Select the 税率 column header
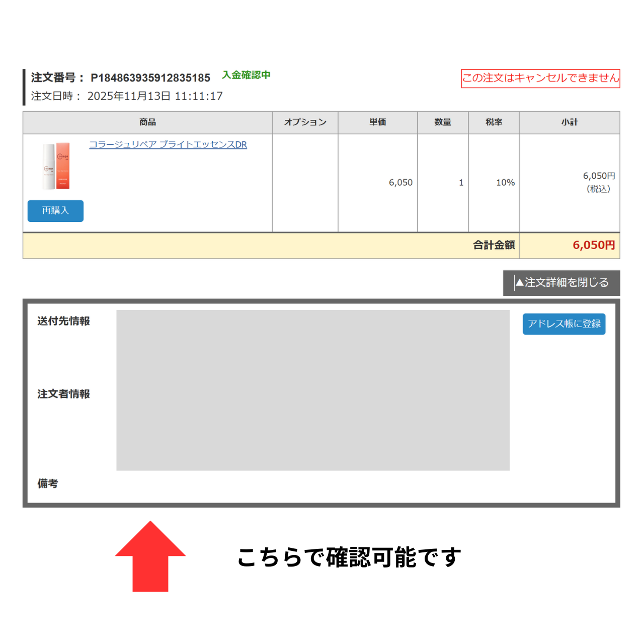The width and height of the screenshot is (644, 644). click(494, 122)
